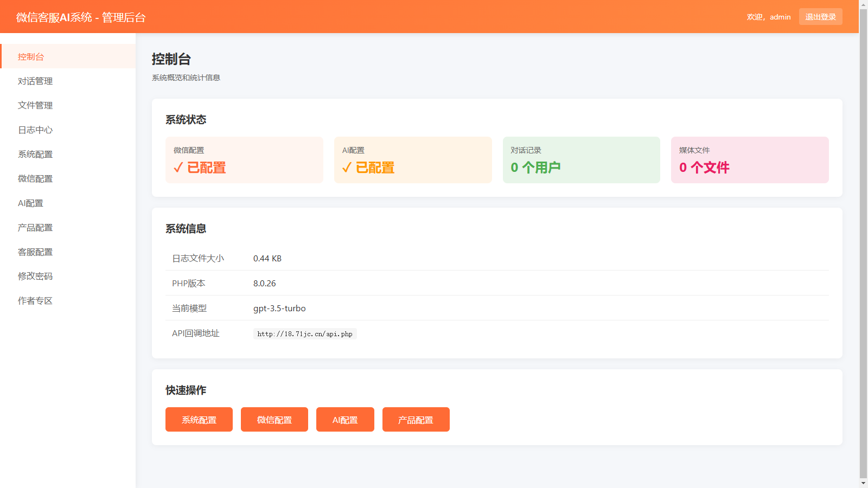This screenshot has height=488, width=868.
Task: Select 微信配置 in the left sidebar
Action: tap(35, 179)
